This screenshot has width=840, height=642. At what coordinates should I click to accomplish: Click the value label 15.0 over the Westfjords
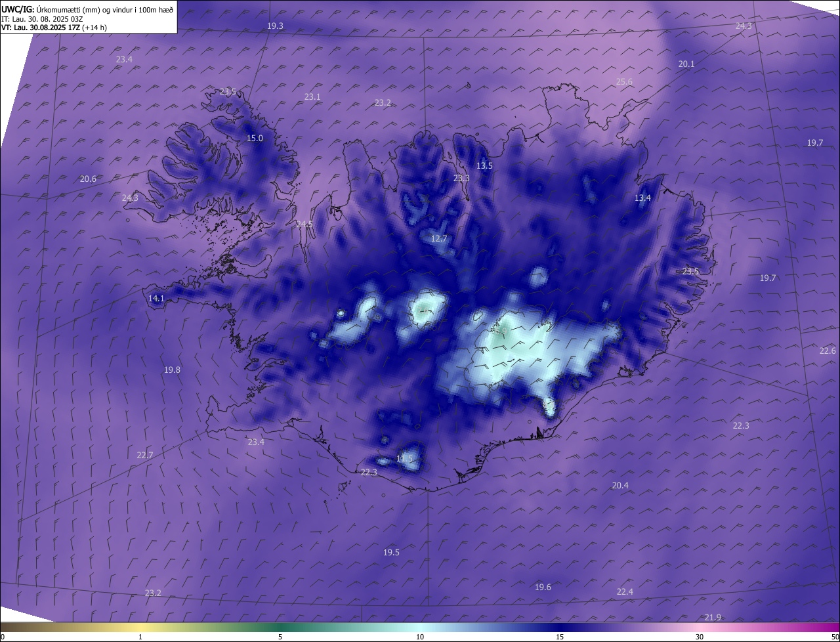(x=255, y=138)
